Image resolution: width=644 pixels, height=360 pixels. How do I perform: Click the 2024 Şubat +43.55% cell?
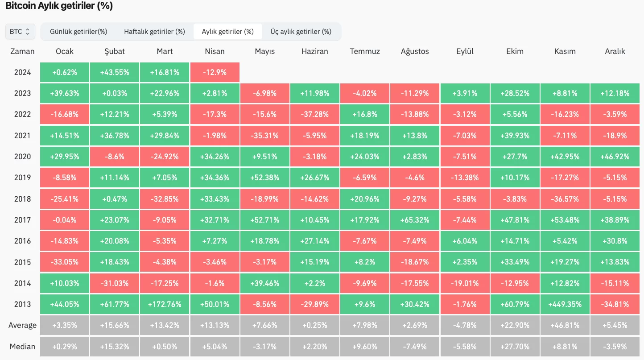pyautogui.click(x=115, y=72)
